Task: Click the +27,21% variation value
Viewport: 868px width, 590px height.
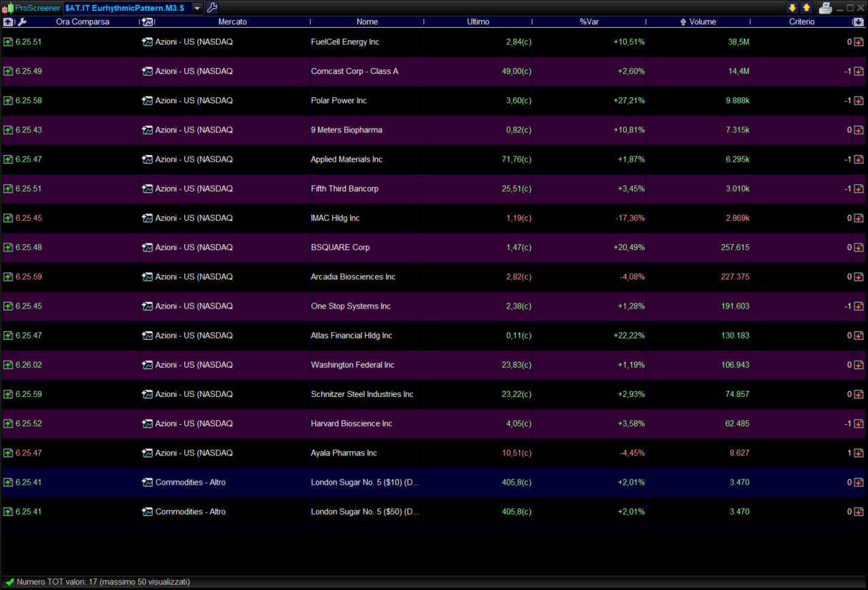Action: pos(629,101)
